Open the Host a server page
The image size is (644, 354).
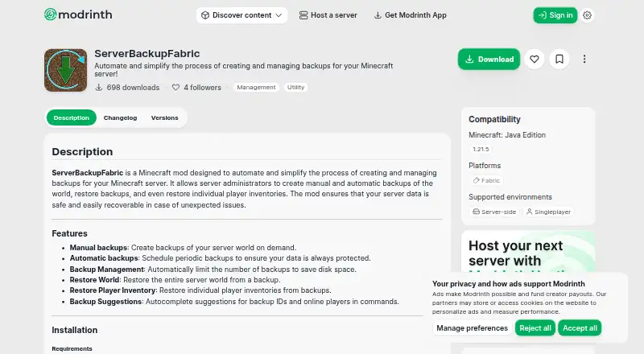(328, 15)
